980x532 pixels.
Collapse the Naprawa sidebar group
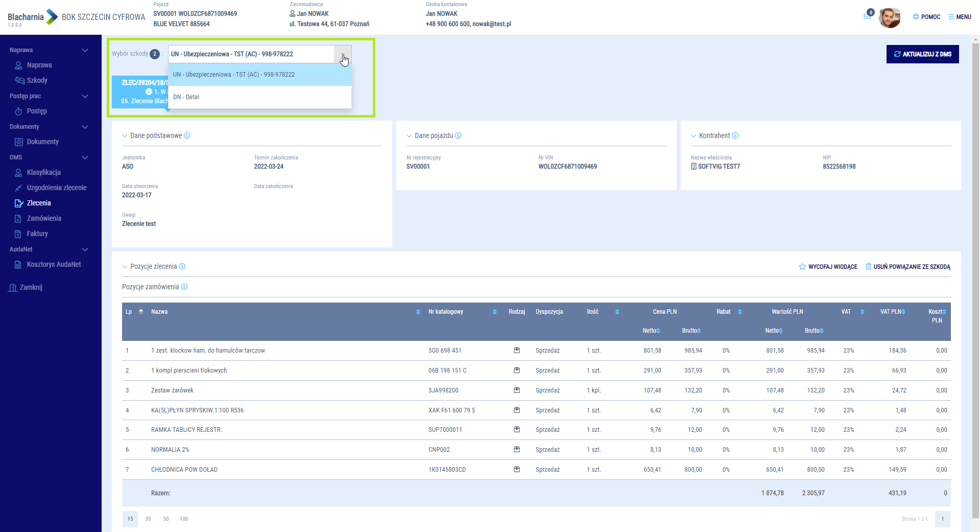pyautogui.click(x=85, y=50)
